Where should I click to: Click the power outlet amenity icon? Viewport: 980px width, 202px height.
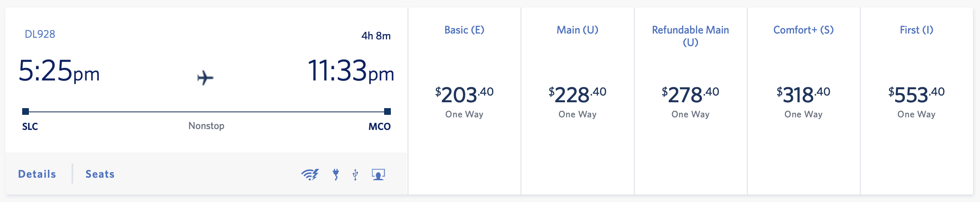click(x=336, y=174)
